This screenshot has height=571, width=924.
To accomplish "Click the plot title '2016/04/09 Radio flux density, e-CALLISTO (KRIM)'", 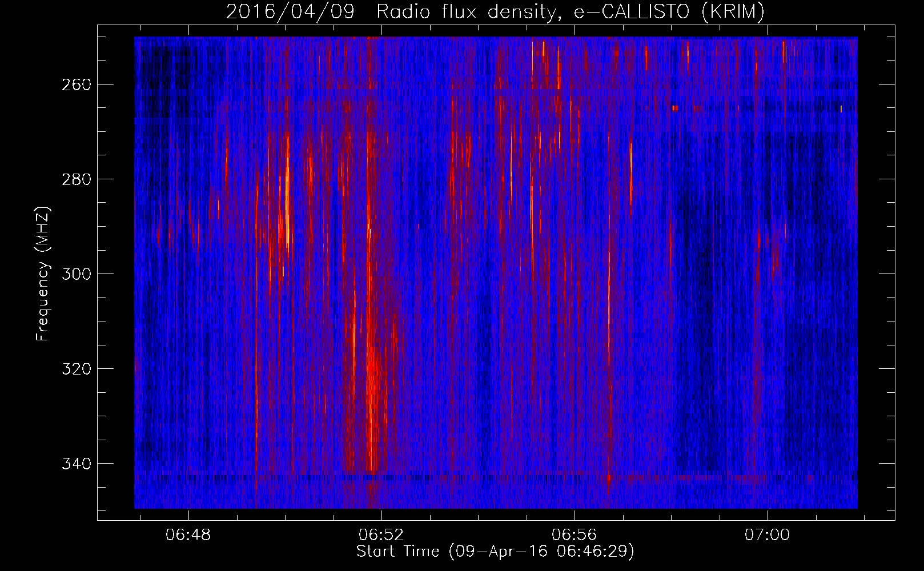I will (x=495, y=11).
